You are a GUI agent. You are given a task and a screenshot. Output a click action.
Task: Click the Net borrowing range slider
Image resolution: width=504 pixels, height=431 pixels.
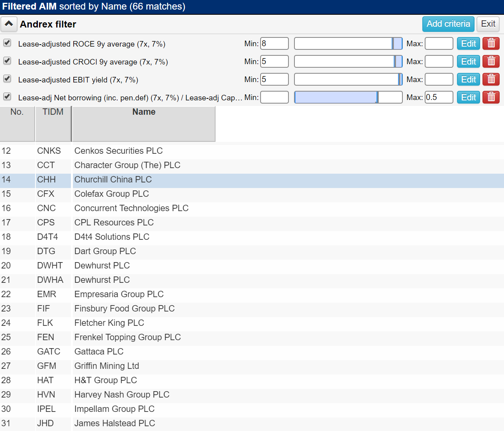pos(348,97)
